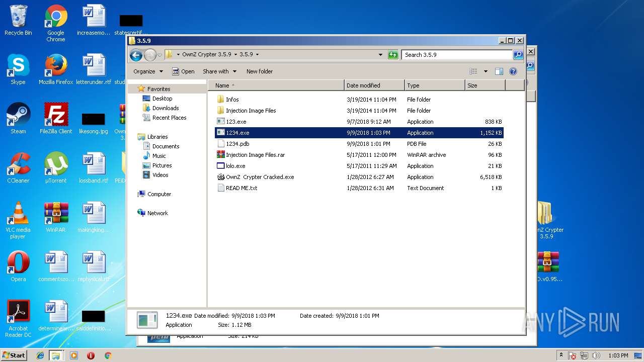Open the Share with dropdown menu

219,71
